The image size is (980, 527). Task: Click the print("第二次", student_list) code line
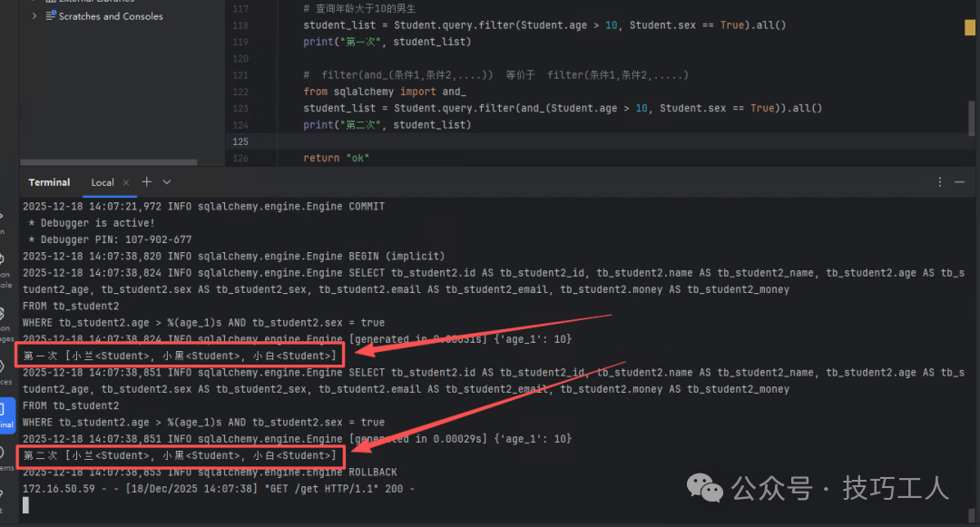point(387,125)
